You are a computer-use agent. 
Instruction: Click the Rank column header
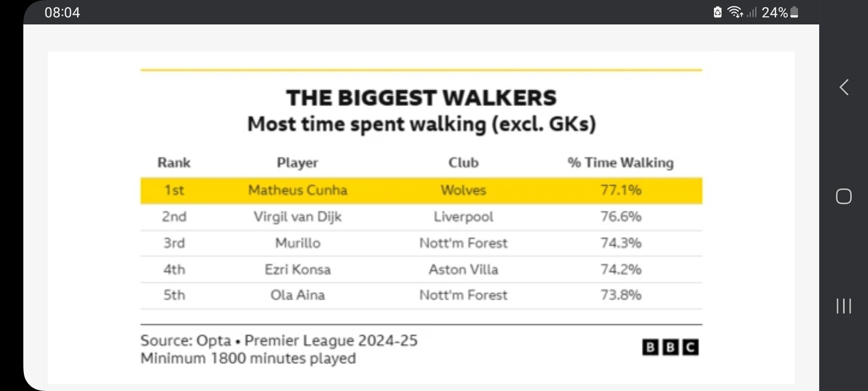pos(174,162)
